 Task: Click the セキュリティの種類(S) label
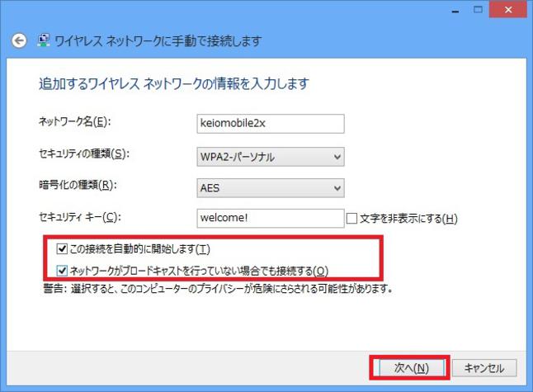click(x=85, y=153)
